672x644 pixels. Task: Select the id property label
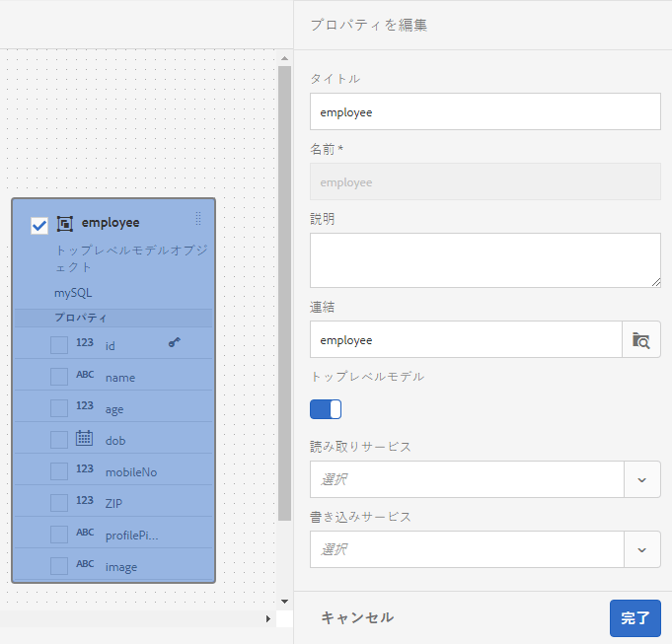tap(111, 346)
